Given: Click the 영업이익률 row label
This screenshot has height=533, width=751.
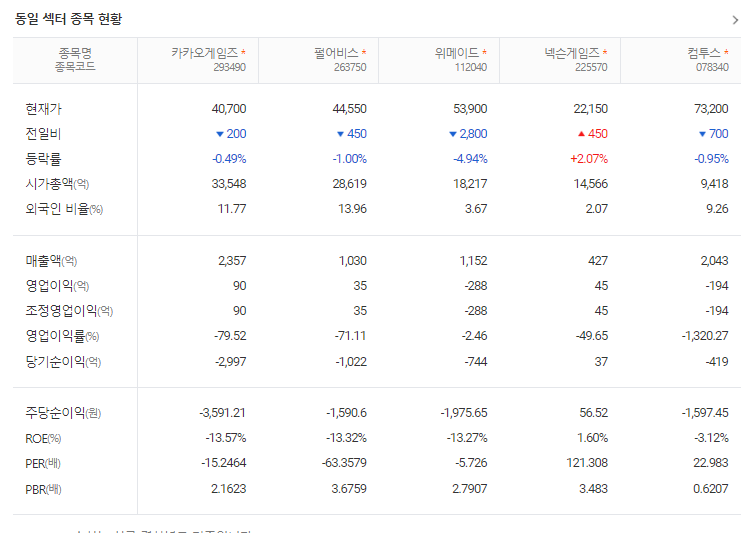Looking at the screenshot, I should click(x=62, y=336).
